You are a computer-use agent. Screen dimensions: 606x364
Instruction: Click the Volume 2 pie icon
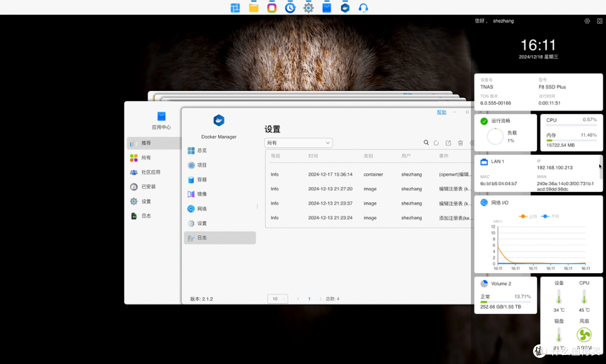pos(484,284)
